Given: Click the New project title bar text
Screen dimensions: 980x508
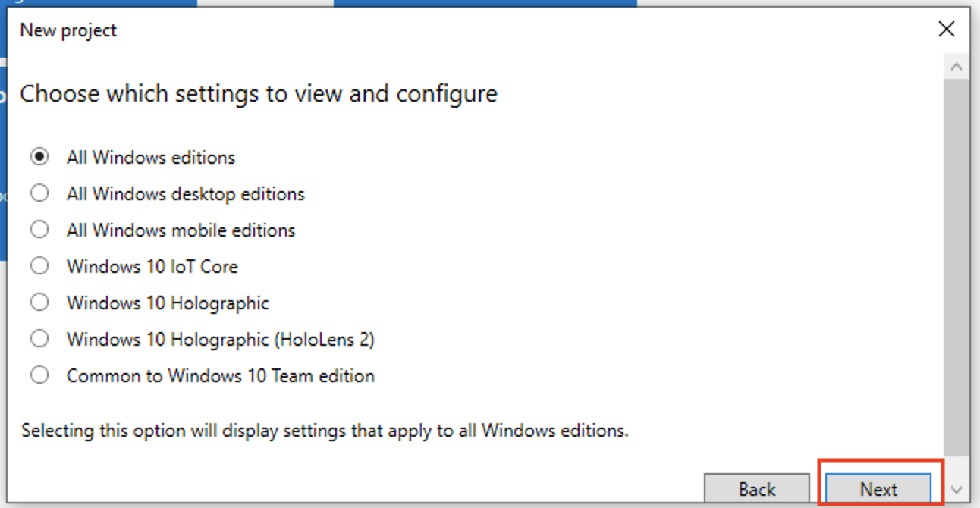Looking at the screenshot, I should (68, 30).
